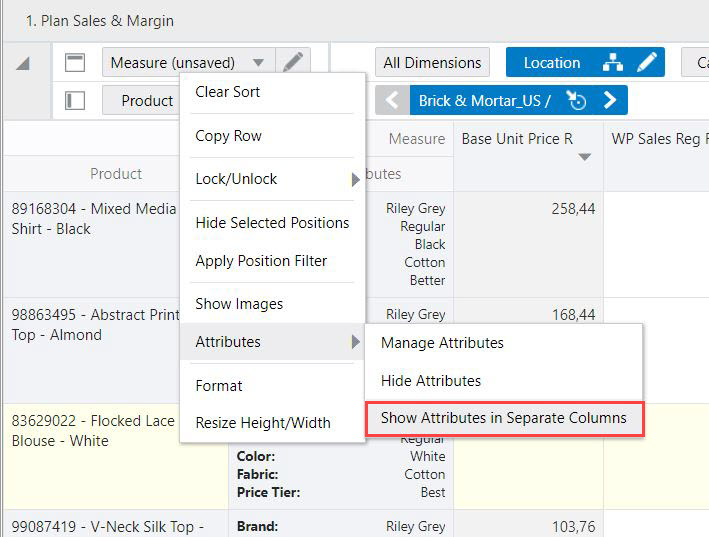Choose Hide Attributes from submenu
Image resolution: width=709 pixels, height=537 pixels.
(431, 380)
